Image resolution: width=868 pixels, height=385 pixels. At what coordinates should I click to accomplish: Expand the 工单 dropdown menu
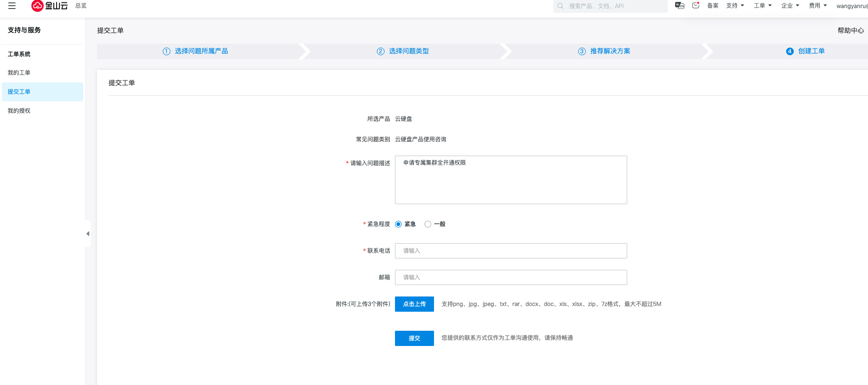click(763, 6)
